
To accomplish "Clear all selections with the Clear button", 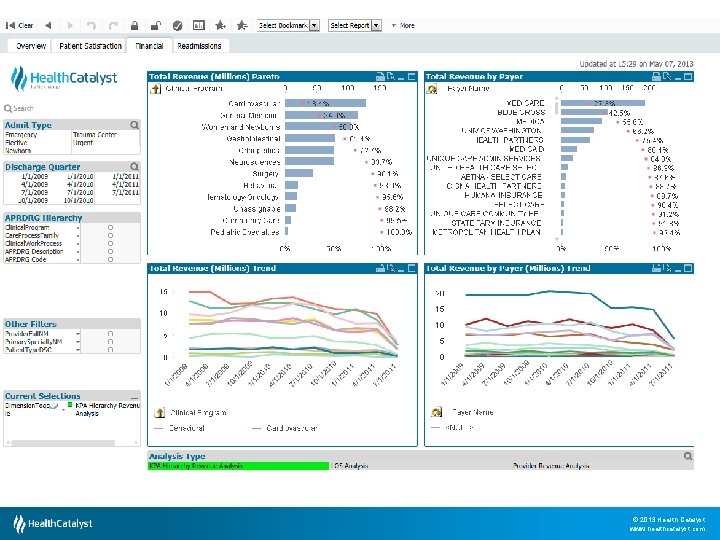I will coord(19,25).
